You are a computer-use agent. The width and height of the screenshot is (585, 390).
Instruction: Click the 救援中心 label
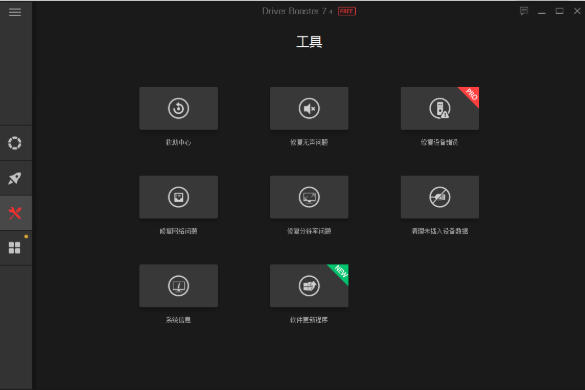tap(178, 143)
